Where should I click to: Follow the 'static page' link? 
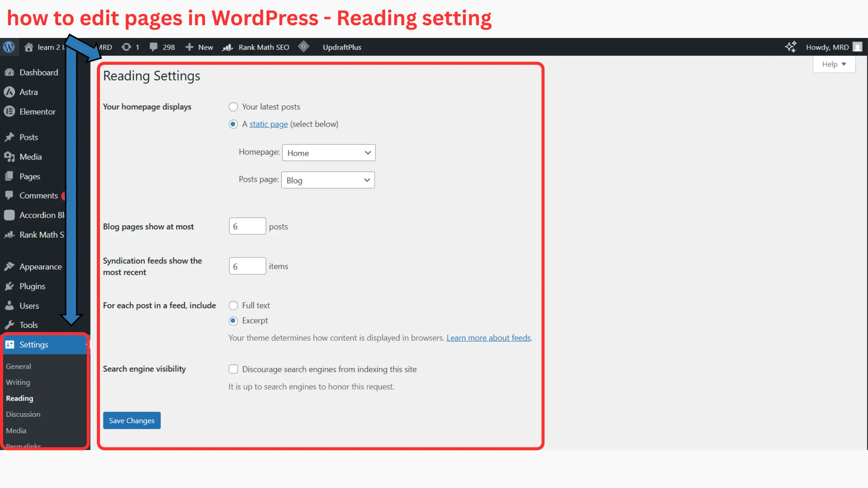269,124
